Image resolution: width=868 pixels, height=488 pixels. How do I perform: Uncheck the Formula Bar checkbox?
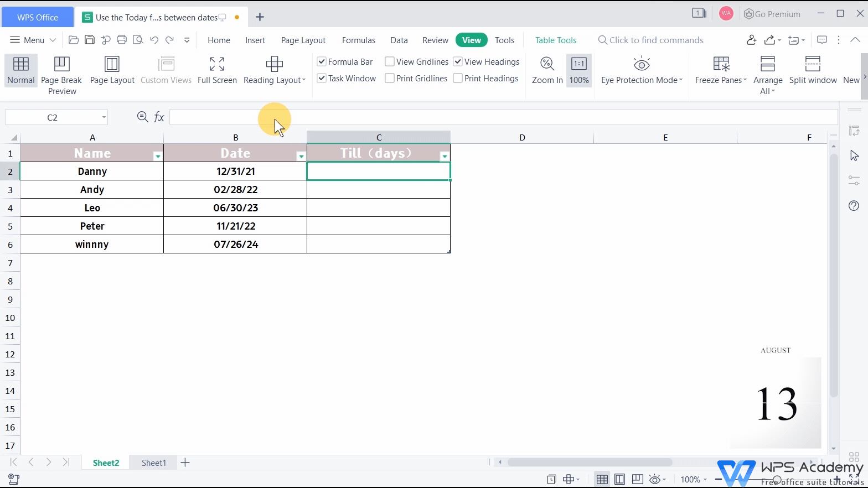pyautogui.click(x=322, y=61)
